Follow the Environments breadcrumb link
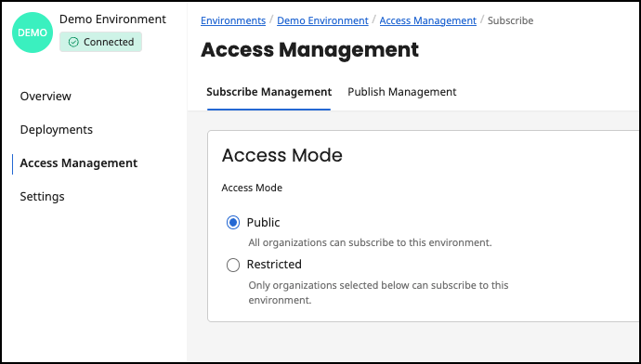641x364 pixels. click(233, 20)
